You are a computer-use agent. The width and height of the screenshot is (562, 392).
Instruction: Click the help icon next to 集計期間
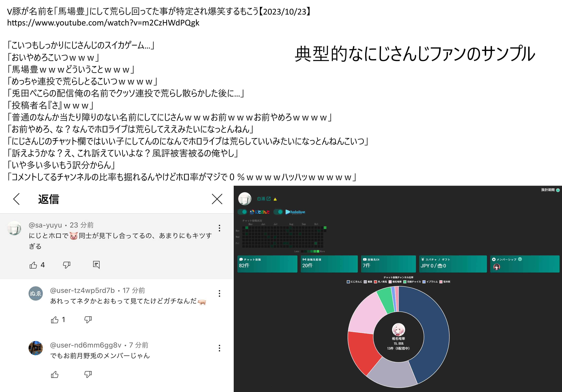pyautogui.click(x=558, y=190)
